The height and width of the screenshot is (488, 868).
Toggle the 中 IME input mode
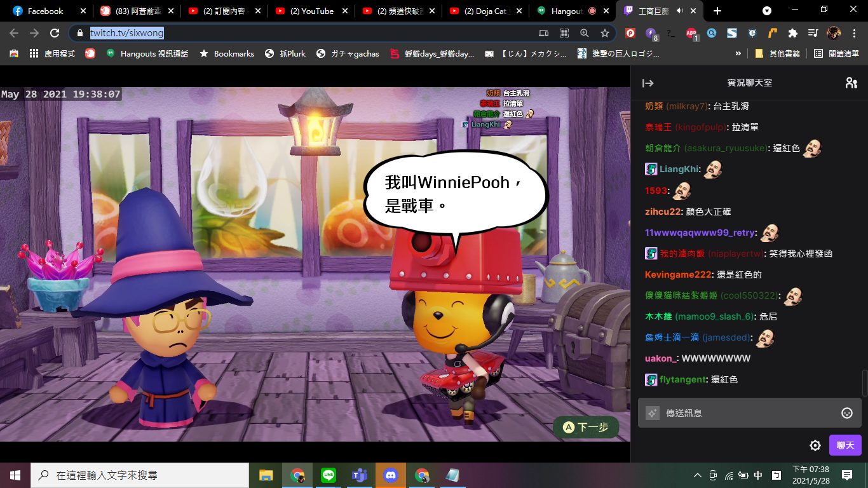coord(758,475)
